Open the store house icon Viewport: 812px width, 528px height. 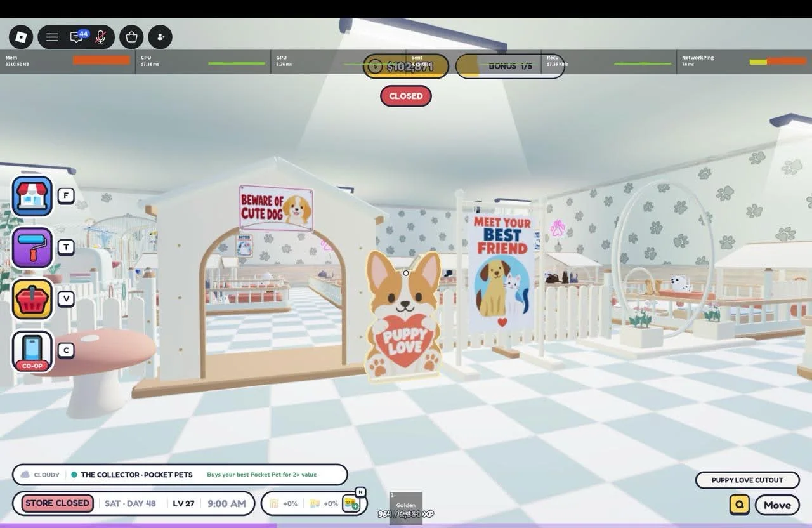pyautogui.click(x=32, y=196)
